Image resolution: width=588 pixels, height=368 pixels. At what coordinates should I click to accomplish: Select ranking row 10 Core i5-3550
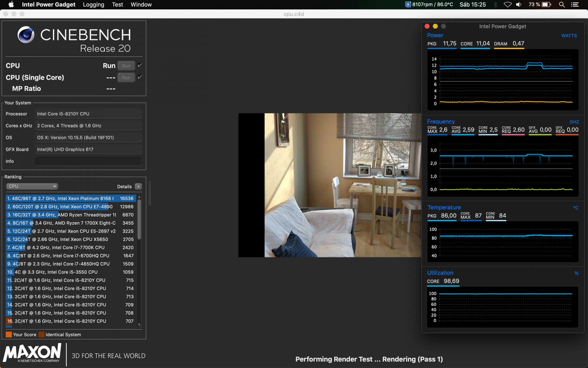coord(71,272)
